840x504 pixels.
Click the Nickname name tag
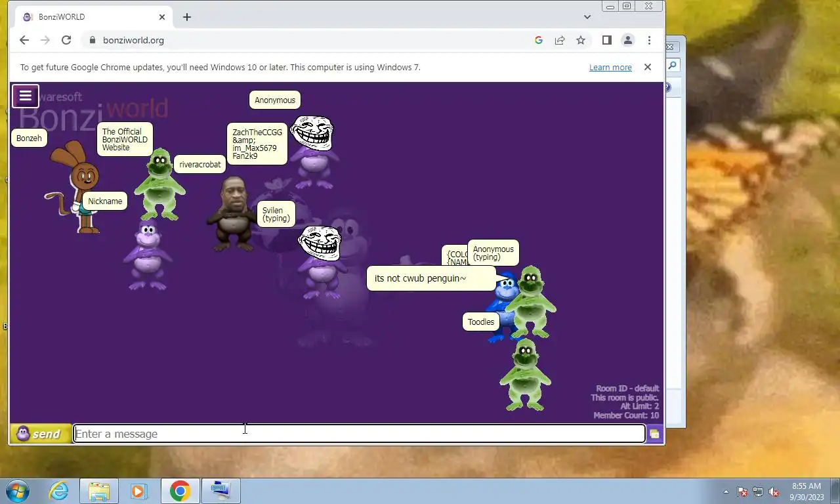[x=105, y=201]
